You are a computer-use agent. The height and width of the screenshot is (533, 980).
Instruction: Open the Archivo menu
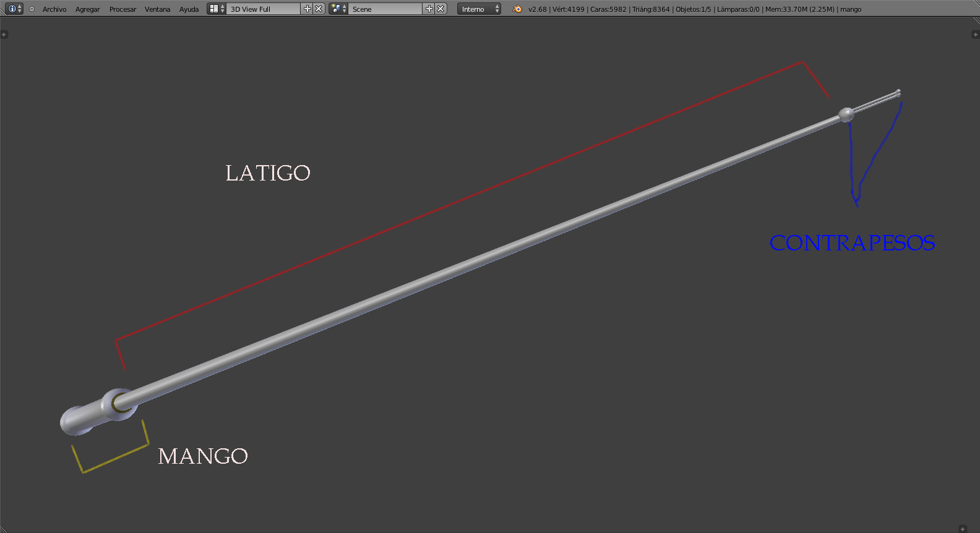pos(54,9)
